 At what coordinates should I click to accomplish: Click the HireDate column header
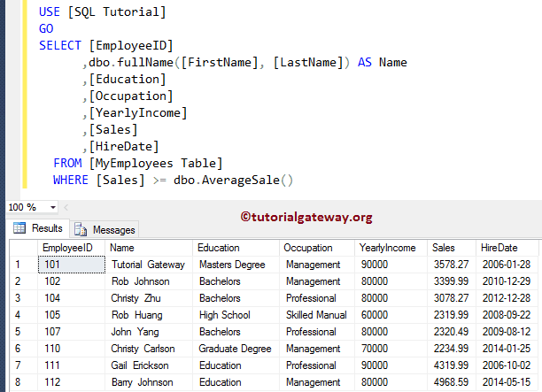(497, 248)
